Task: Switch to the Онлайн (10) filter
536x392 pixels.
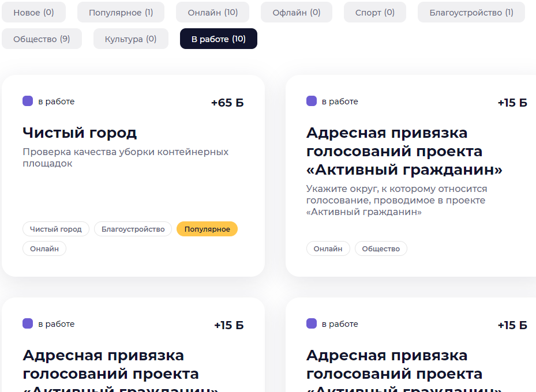Action: coord(213,12)
